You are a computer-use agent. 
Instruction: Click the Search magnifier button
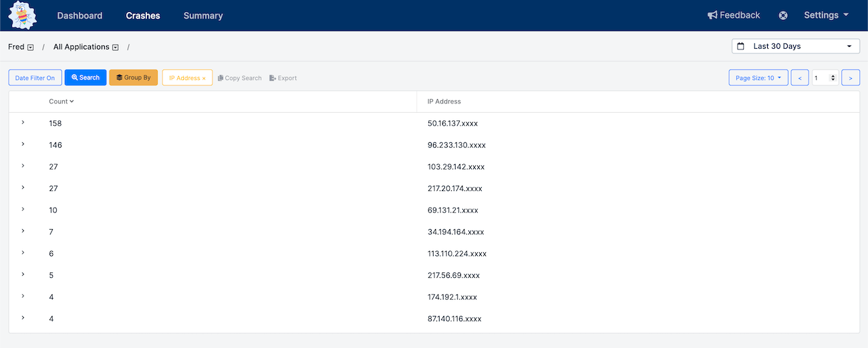coord(86,77)
